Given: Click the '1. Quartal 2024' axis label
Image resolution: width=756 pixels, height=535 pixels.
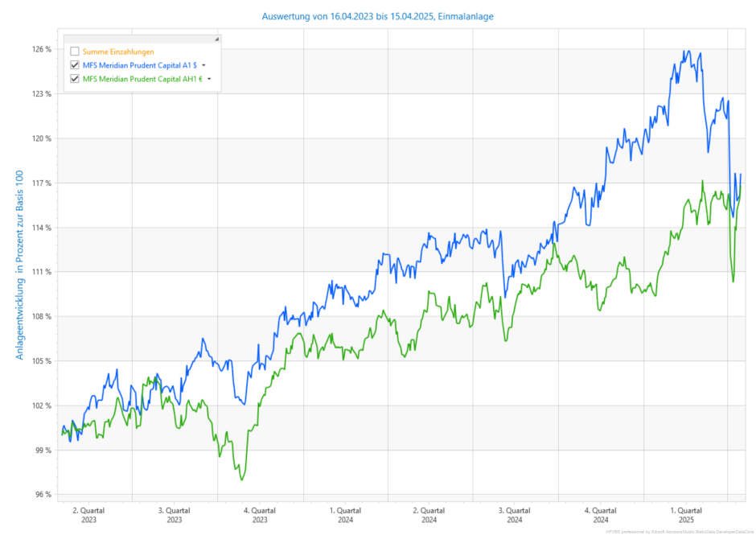Looking at the screenshot, I should tap(345, 515).
